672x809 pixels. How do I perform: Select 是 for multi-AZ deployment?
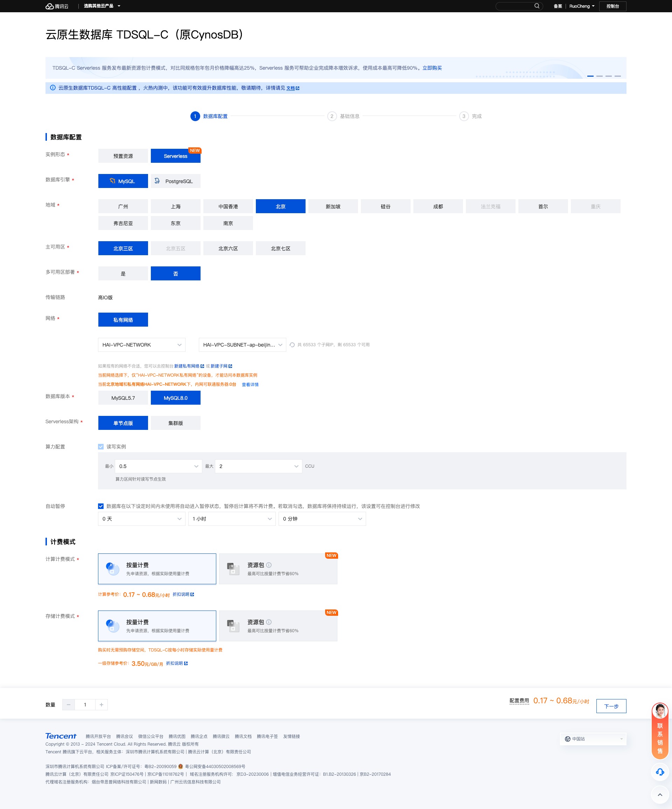pyautogui.click(x=123, y=273)
